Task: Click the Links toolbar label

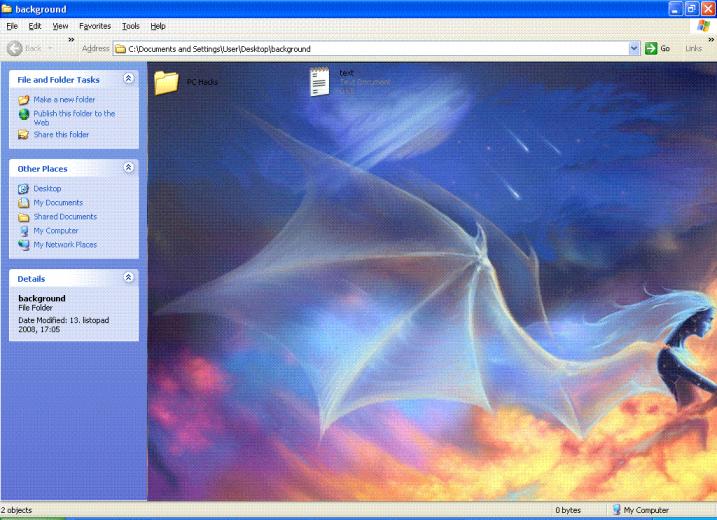Action: click(x=693, y=48)
